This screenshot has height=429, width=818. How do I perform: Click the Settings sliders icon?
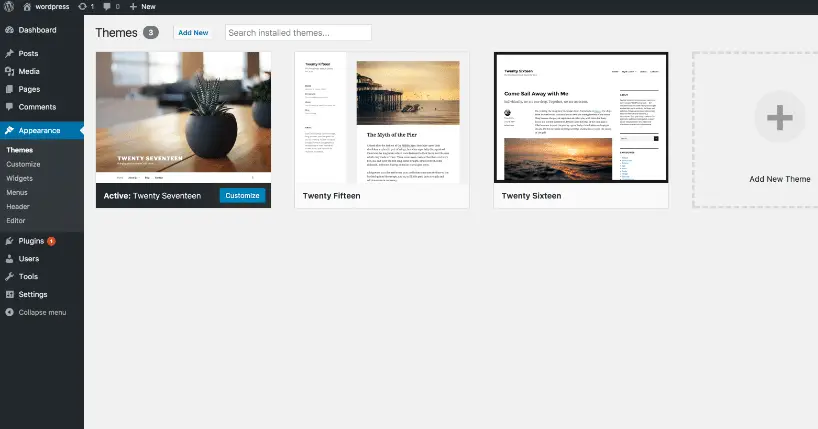click(9, 294)
